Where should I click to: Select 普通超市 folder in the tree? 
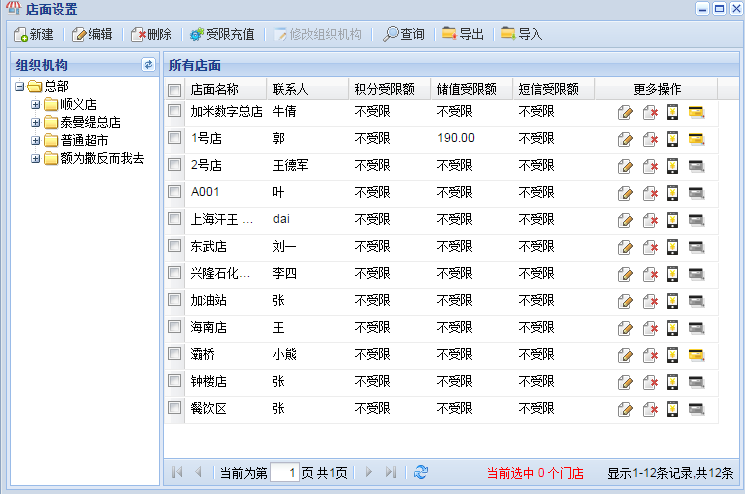[85, 140]
